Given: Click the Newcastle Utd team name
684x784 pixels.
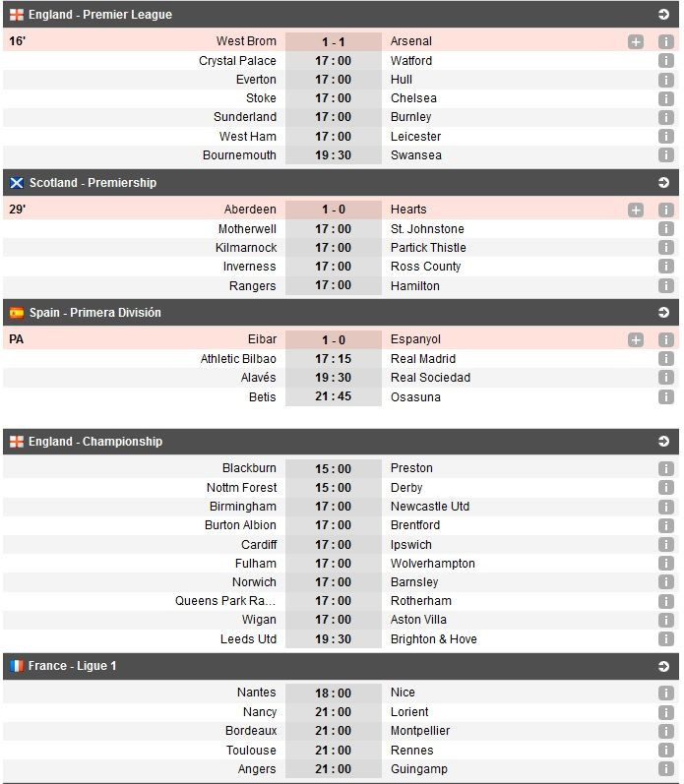Looking at the screenshot, I should tap(430, 507).
